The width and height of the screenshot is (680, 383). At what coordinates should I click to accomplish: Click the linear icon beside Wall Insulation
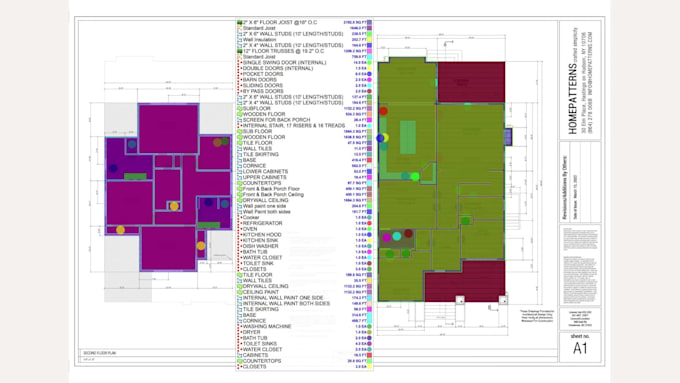(239, 39)
